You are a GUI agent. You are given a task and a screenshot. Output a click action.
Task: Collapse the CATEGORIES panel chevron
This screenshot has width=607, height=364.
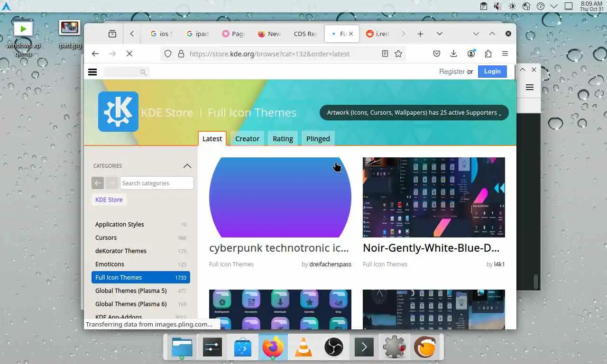tap(187, 166)
